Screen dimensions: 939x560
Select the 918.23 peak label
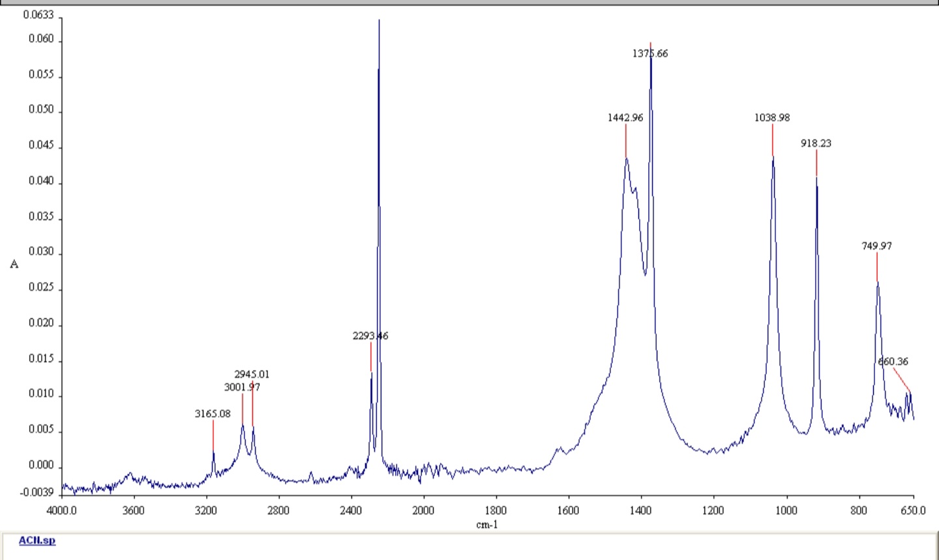coord(816,143)
